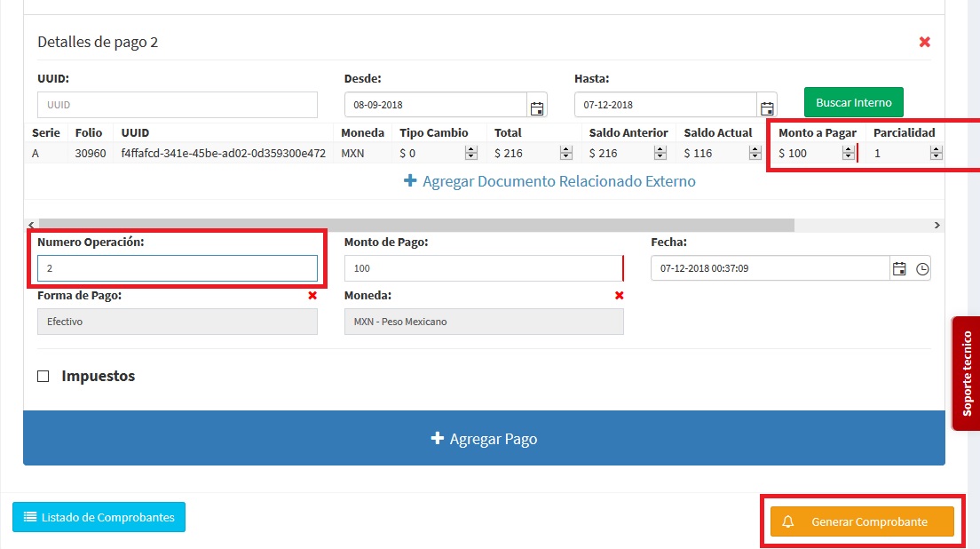Open the clock icon in Fecha field
The height and width of the screenshot is (549, 980).
click(x=922, y=268)
